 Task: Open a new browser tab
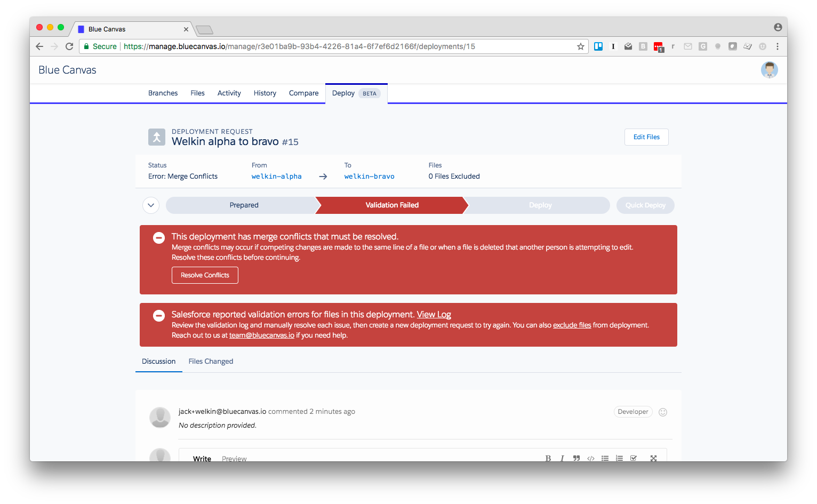(204, 29)
